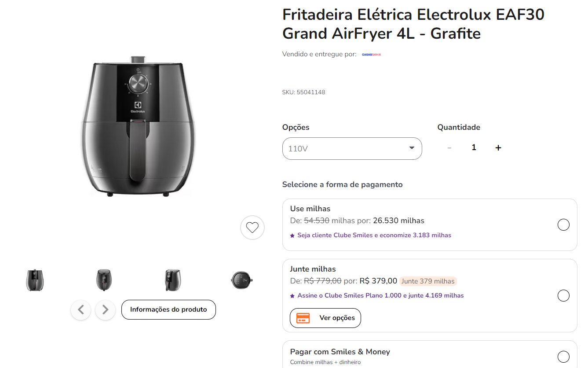This screenshot has width=588, height=368.
Task: Click star icon beside Clube Smiles offer
Action: coord(292,236)
